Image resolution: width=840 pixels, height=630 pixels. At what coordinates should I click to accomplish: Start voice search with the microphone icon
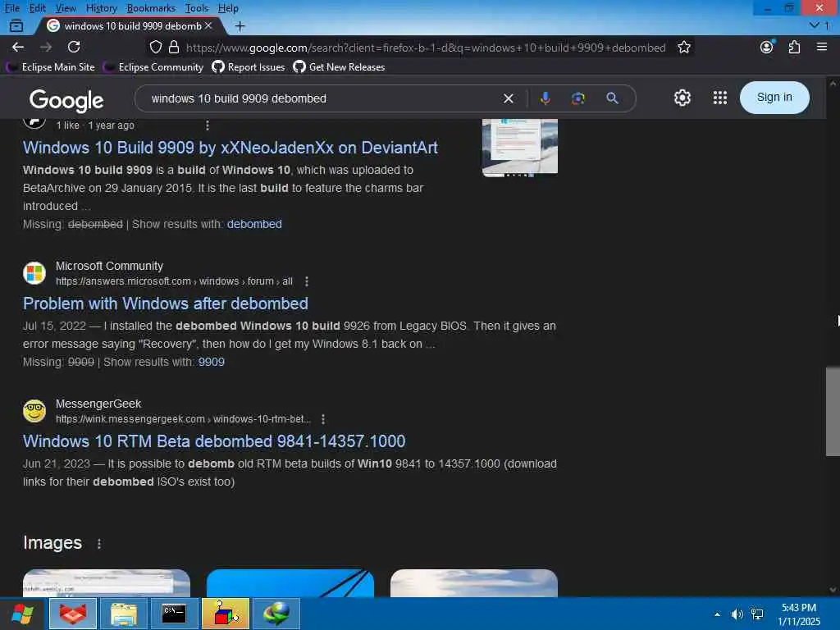[546, 98]
